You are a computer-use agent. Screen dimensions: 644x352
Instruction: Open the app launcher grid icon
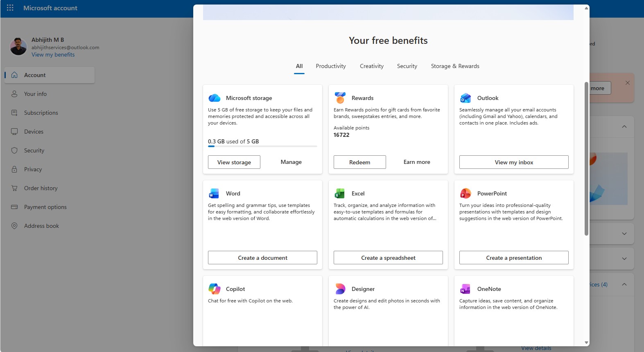[x=10, y=8]
